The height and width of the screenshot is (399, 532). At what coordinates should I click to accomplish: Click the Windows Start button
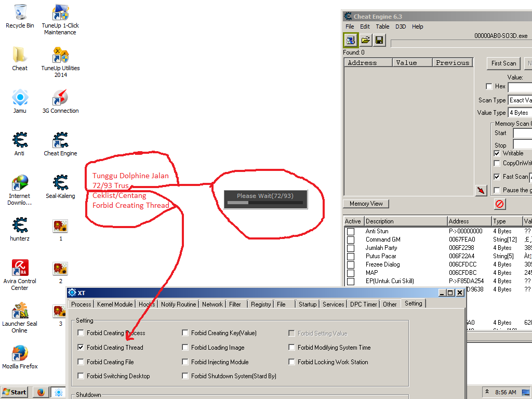click(x=14, y=392)
